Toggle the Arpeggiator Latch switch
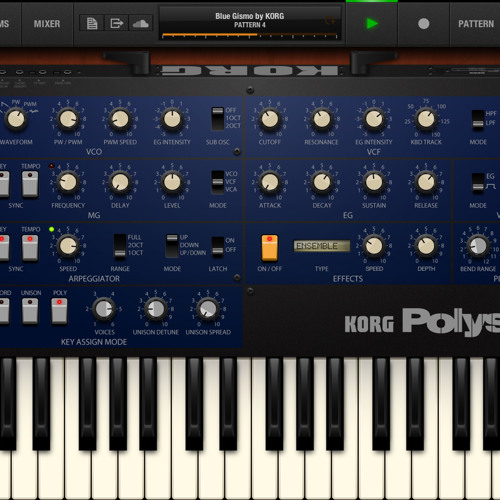The height and width of the screenshot is (500, 500). click(218, 246)
